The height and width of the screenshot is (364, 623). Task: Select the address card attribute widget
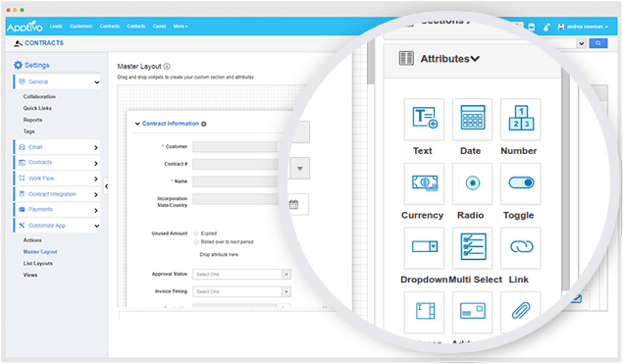[x=472, y=312]
